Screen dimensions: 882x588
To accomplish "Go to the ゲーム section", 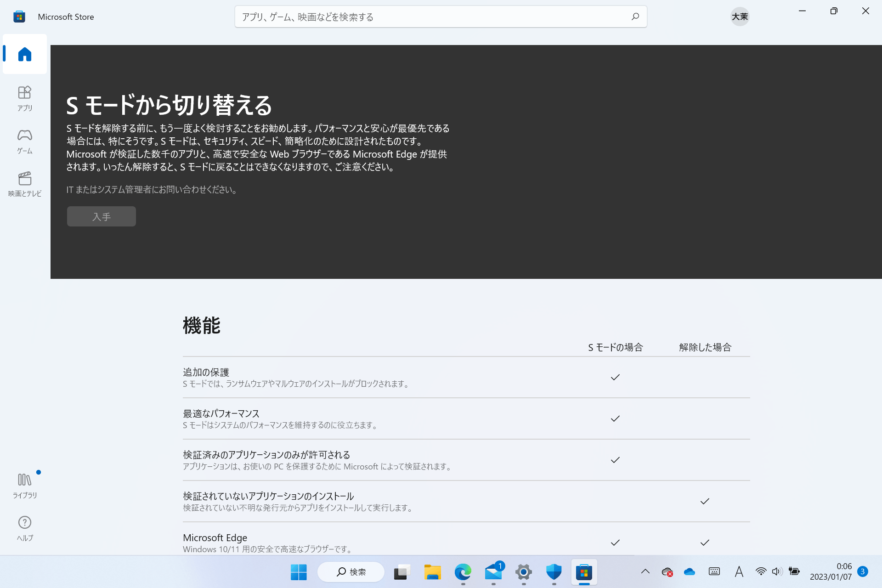I will (25, 141).
